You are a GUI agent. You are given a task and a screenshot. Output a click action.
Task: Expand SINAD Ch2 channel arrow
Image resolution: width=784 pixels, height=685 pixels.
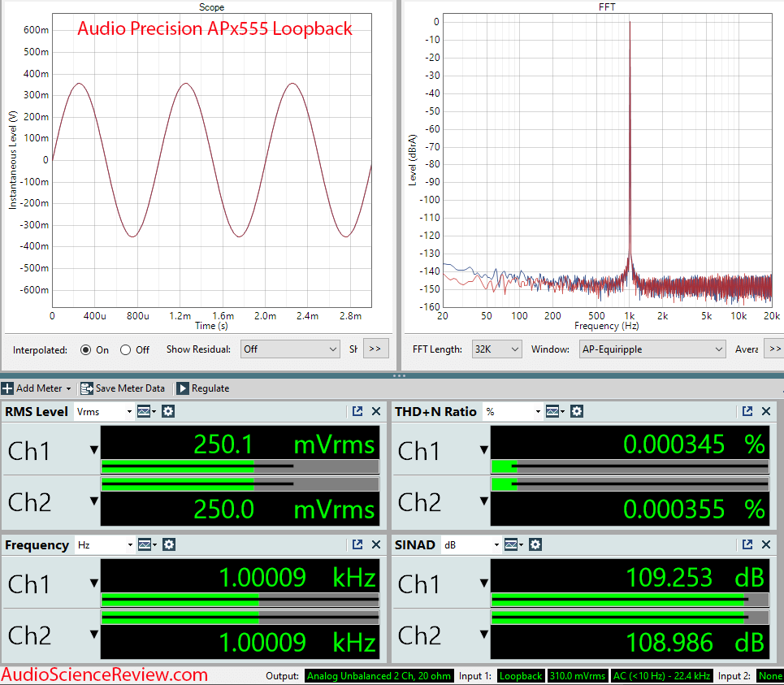coord(484,634)
